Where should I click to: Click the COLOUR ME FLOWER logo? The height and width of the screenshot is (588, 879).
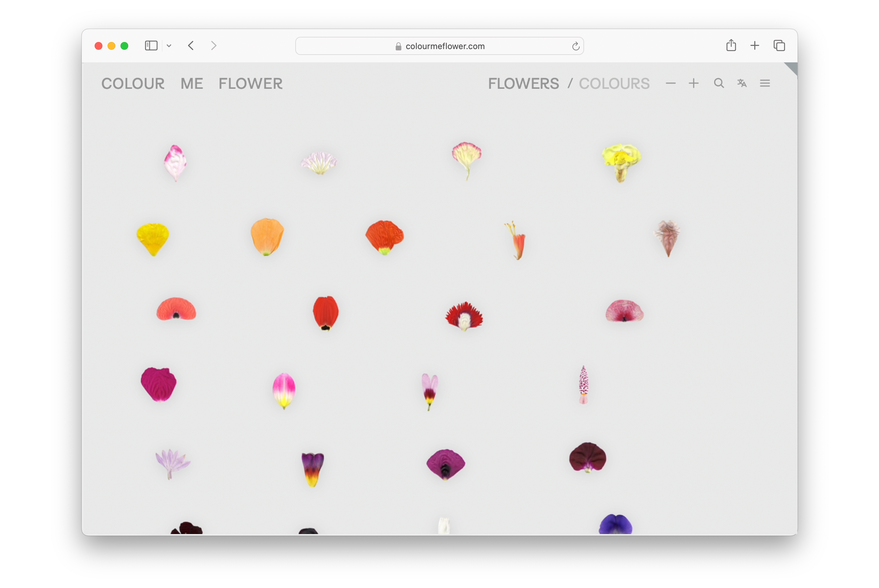click(192, 84)
